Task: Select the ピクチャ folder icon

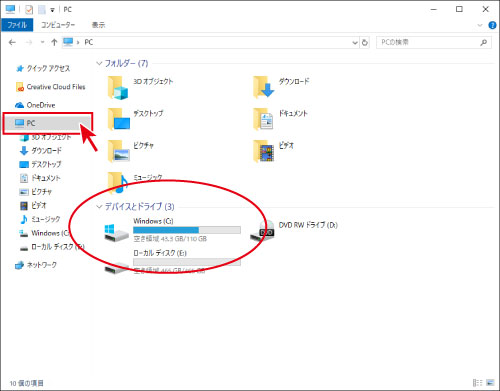Action: click(118, 151)
